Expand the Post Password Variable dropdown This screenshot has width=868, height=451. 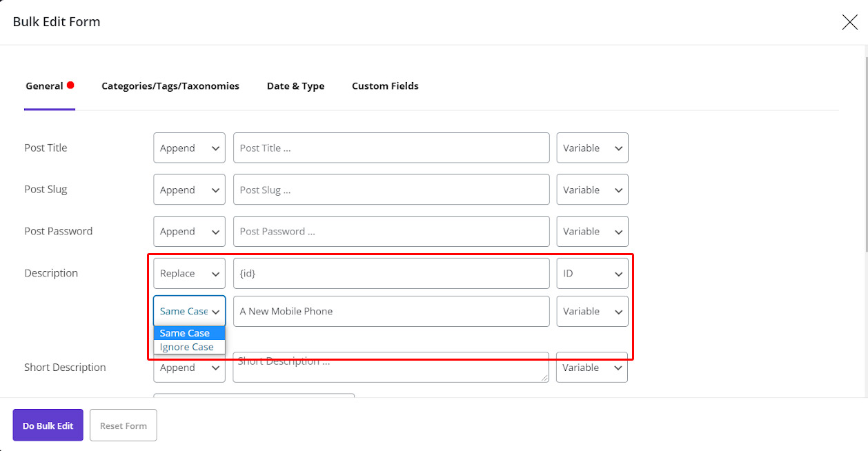[592, 232]
